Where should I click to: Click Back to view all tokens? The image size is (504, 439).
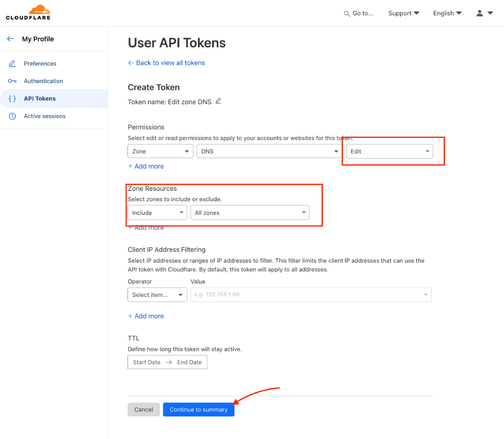[166, 63]
